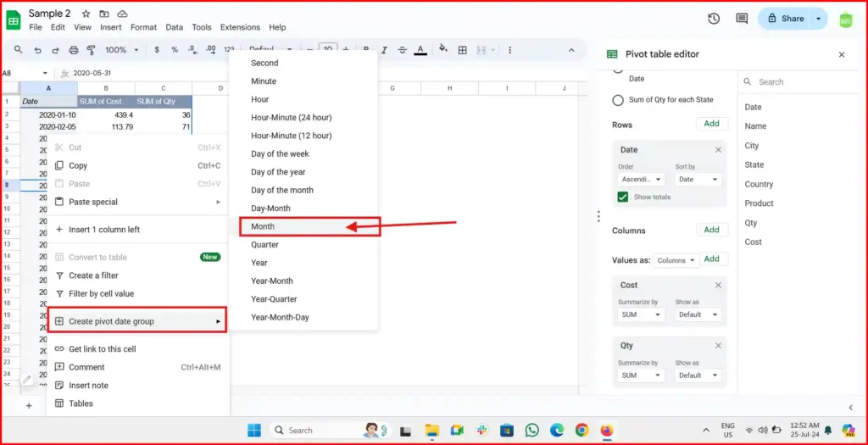Decrease decimal places
Image resolution: width=868 pixels, height=445 pixels.
[x=192, y=50]
